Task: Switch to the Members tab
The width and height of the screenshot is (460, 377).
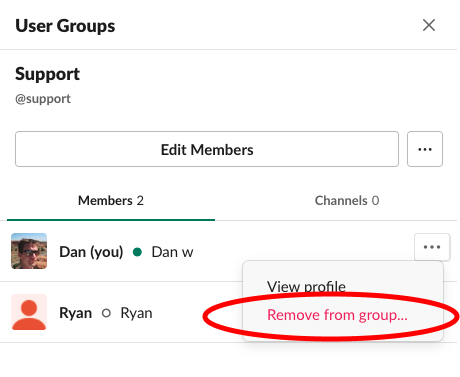Action: click(111, 201)
